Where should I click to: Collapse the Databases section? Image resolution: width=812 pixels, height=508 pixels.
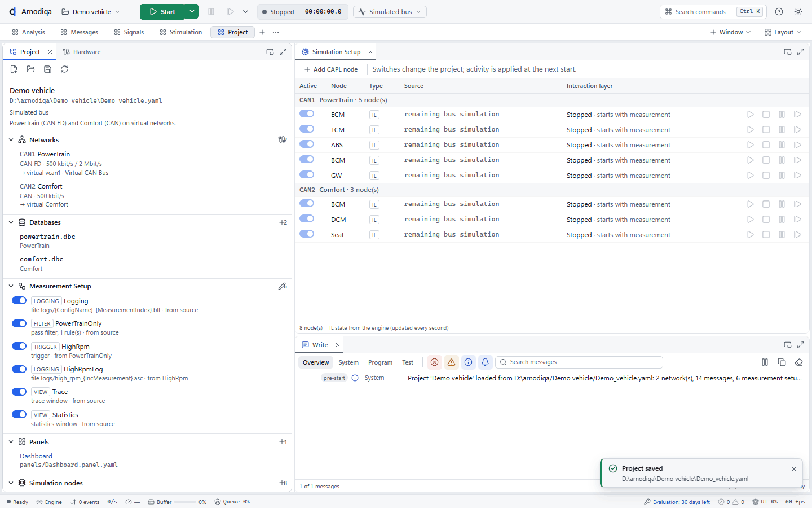click(11, 222)
